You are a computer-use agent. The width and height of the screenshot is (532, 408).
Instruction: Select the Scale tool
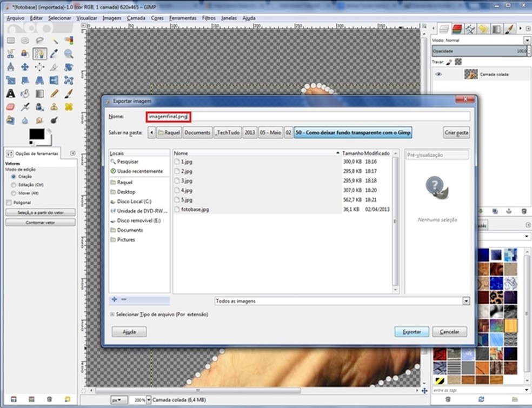coord(11,81)
